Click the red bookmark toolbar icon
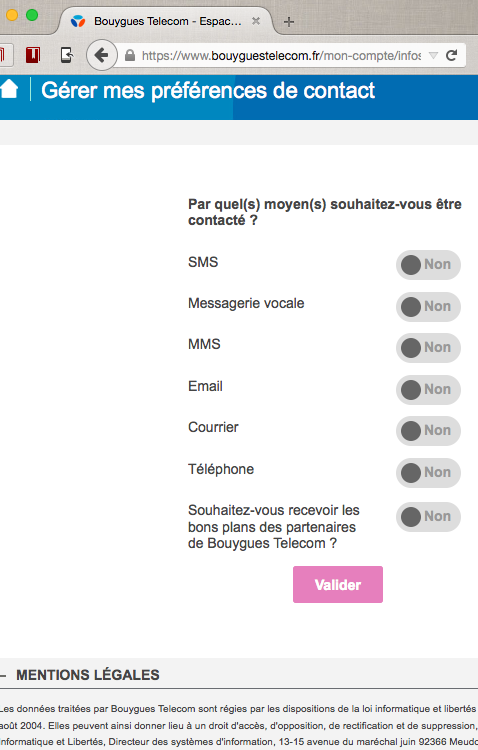The image size is (478, 750). pos(33,55)
